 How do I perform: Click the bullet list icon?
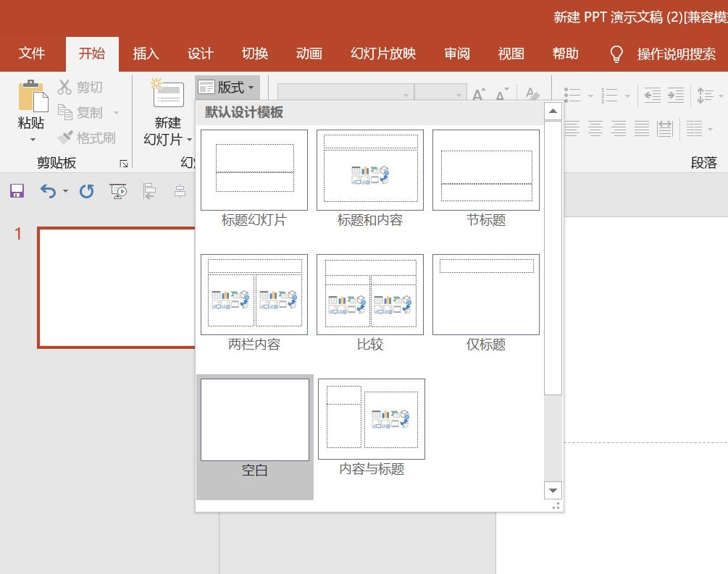point(572,96)
